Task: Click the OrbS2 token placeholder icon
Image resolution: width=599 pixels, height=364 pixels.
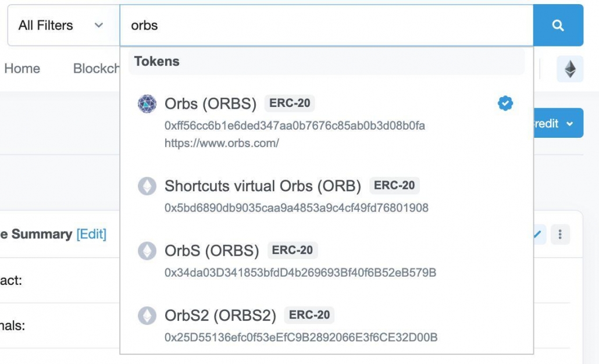Action: pos(147,316)
